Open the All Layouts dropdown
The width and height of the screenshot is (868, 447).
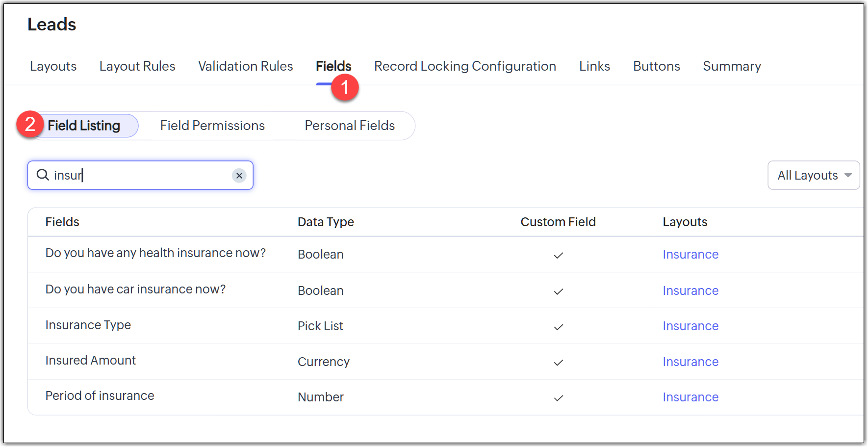[813, 175]
